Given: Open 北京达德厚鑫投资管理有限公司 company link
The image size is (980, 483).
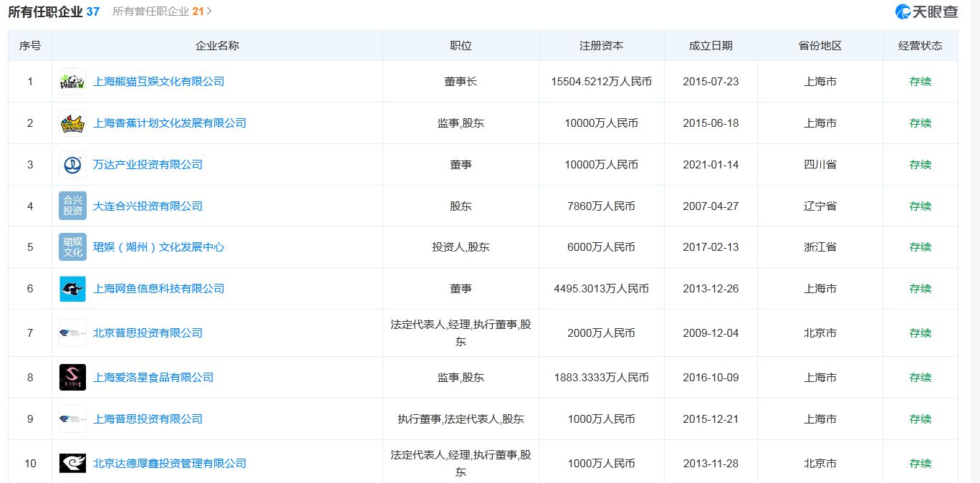Looking at the screenshot, I should (x=170, y=464).
